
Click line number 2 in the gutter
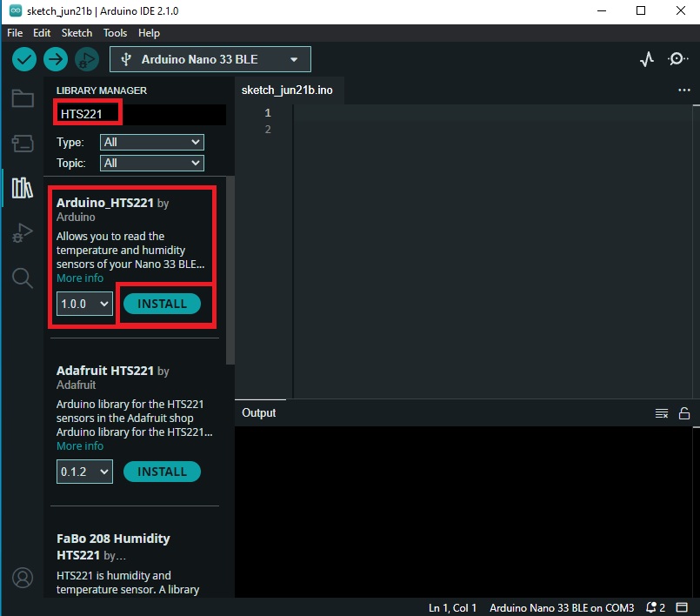tap(268, 129)
